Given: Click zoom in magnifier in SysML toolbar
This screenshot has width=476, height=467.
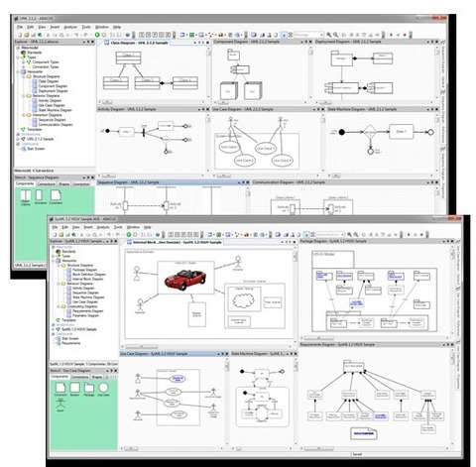Looking at the screenshot, I should tap(350, 234).
